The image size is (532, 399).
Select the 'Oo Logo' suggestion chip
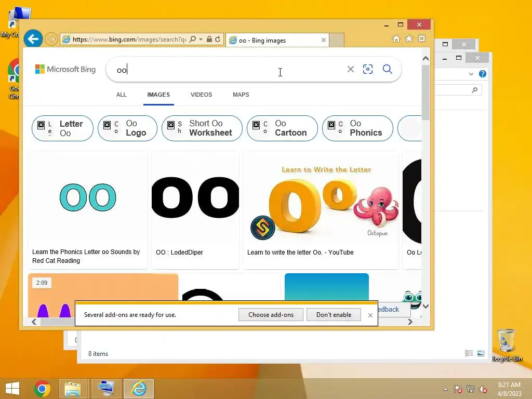click(x=128, y=128)
